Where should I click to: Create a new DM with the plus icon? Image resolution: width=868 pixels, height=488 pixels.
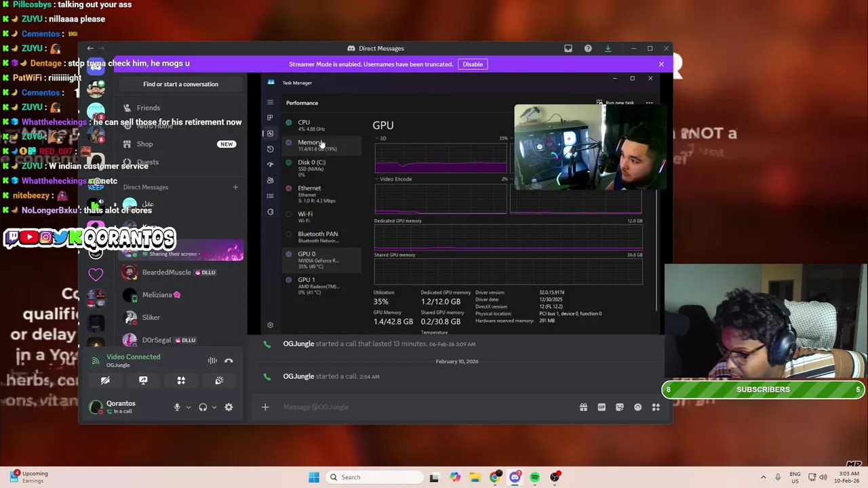235,187
